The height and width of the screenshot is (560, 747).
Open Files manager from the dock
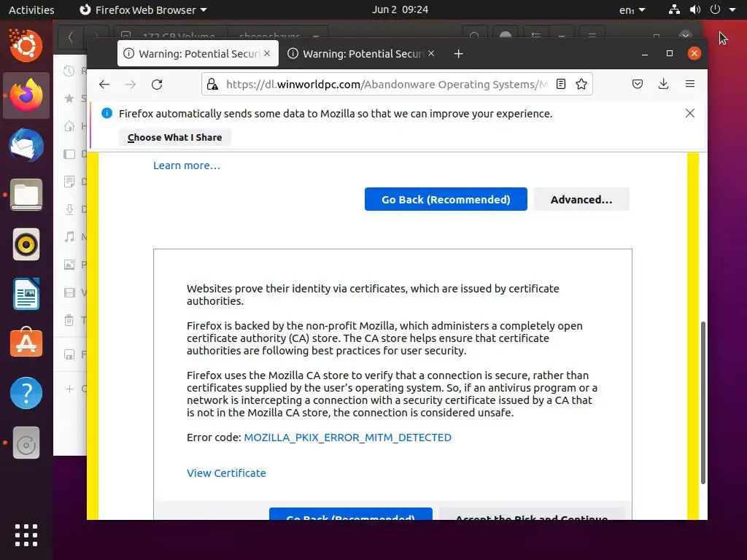tap(26, 195)
